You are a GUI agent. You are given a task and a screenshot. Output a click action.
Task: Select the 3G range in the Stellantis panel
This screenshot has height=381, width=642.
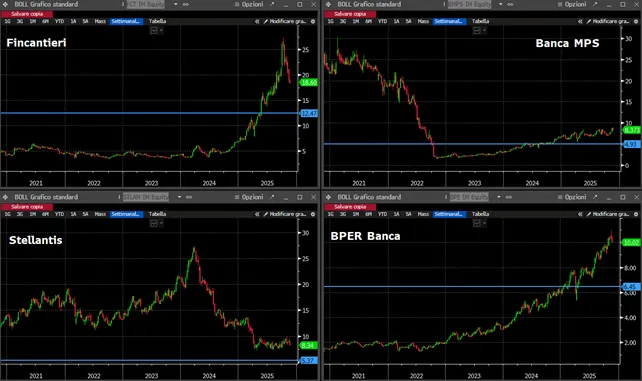coord(20,214)
